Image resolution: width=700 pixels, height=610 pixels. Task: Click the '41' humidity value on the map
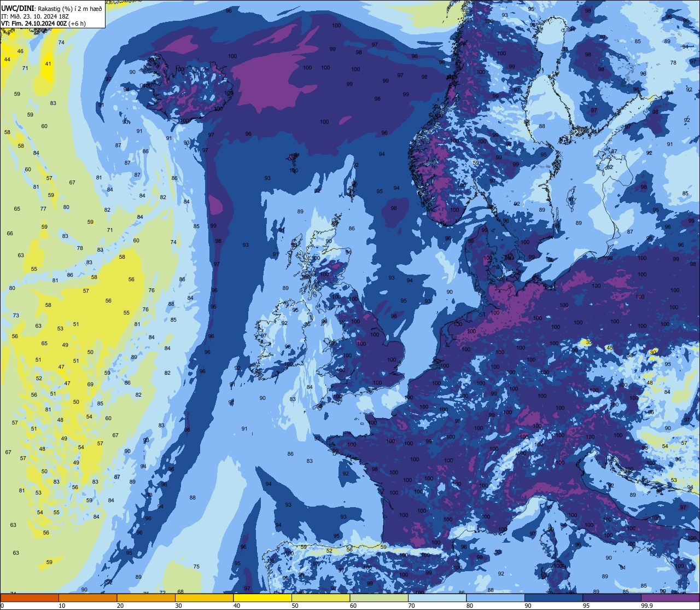pos(48,64)
